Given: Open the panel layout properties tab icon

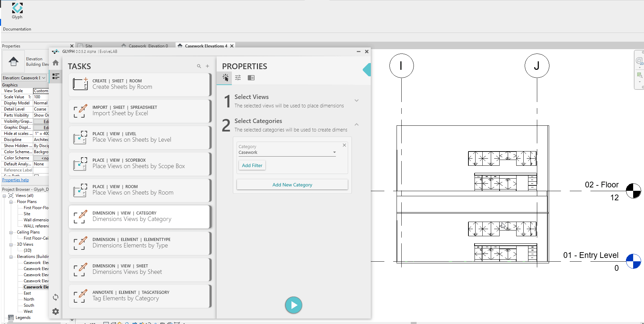Looking at the screenshot, I should point(251,78).
